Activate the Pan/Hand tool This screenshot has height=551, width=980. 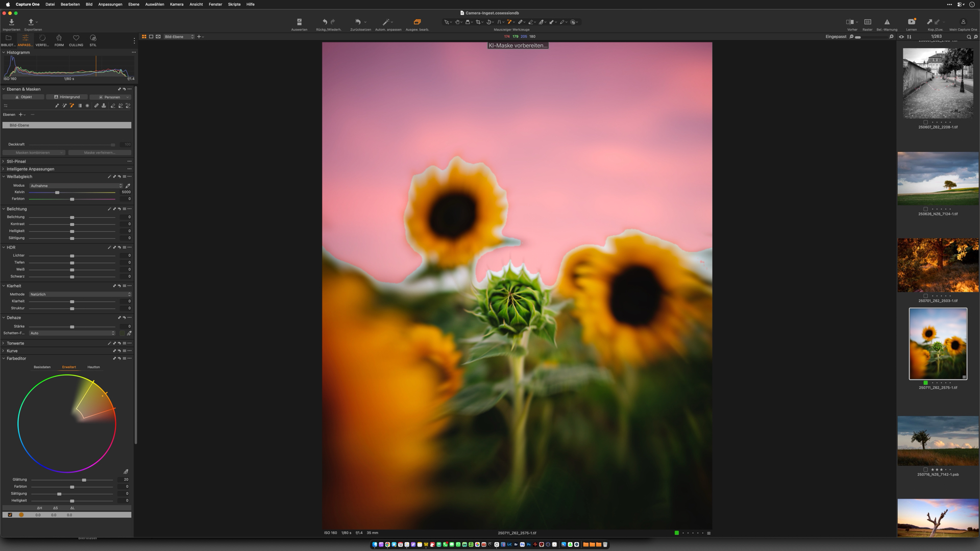point(457,22)
